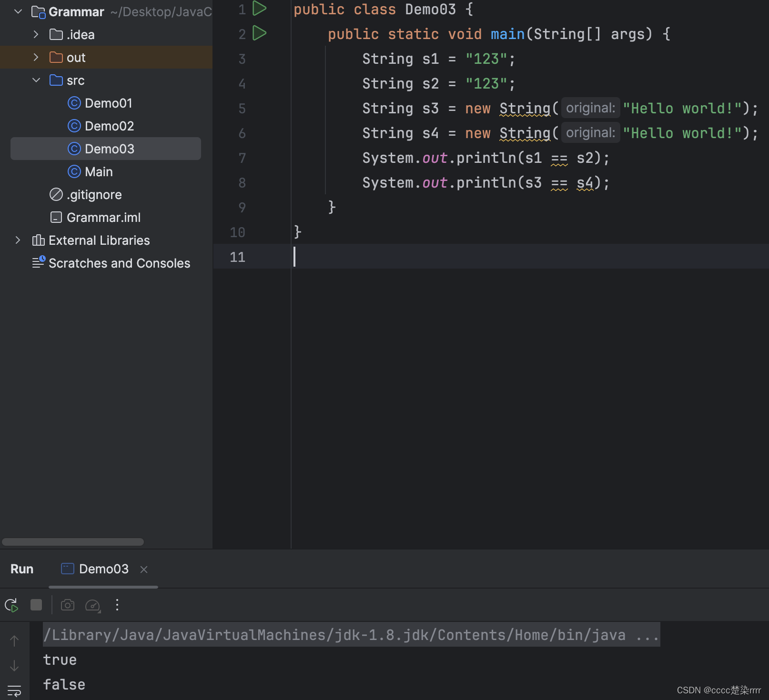
Task: Select Scratches and Consoles node
Action: pos(119,263)
